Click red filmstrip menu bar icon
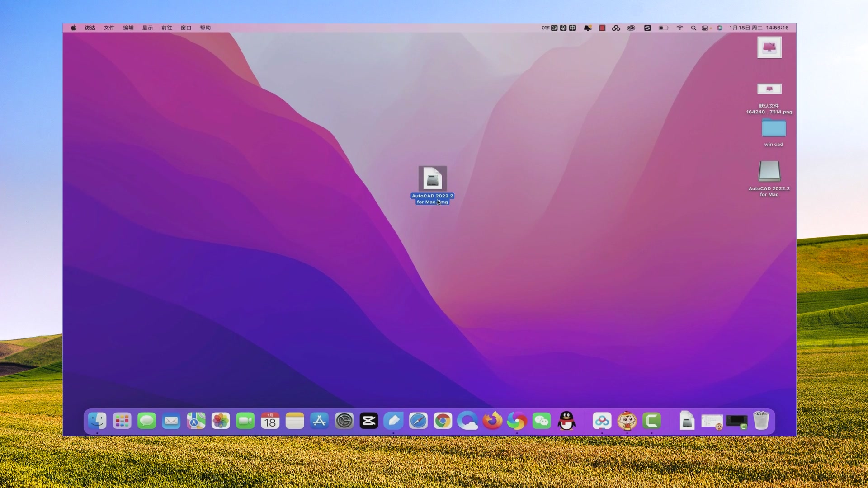Image resolution: width=868 pixels, height=488 pixels. pos(602,28)
